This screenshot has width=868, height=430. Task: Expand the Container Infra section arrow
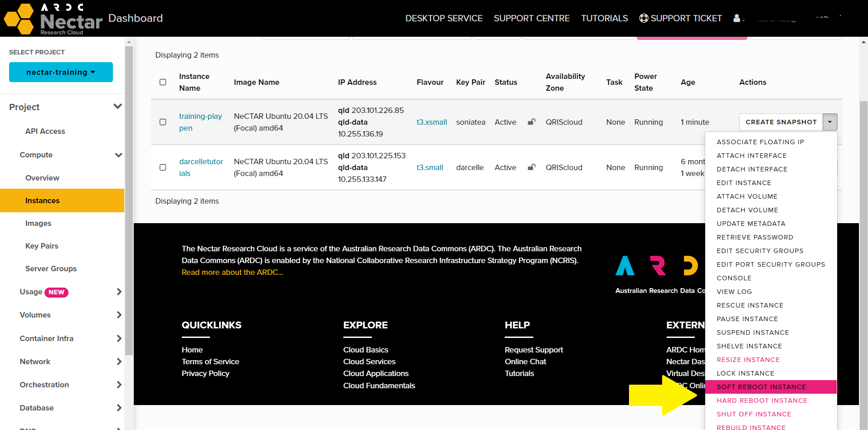119,338
